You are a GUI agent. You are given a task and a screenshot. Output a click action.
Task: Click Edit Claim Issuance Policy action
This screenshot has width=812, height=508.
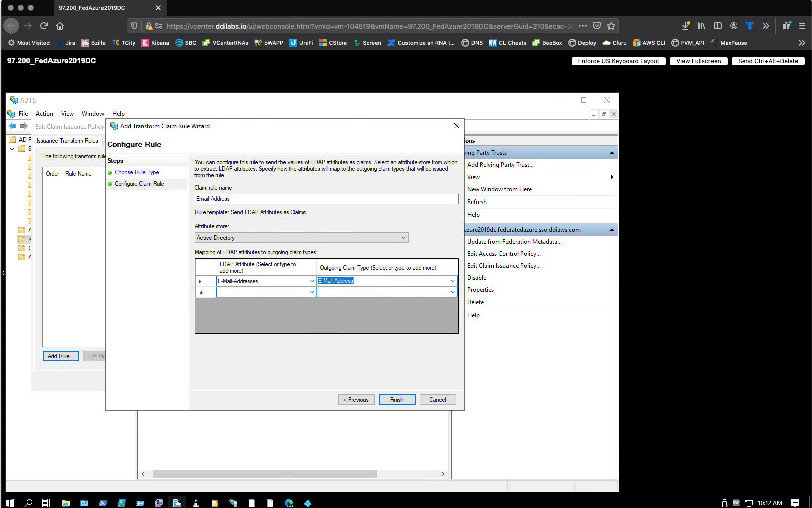(503, 266)
